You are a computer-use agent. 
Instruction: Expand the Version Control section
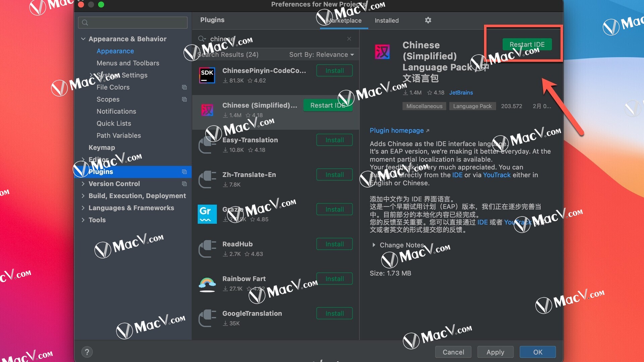click(x=83, y=184)
